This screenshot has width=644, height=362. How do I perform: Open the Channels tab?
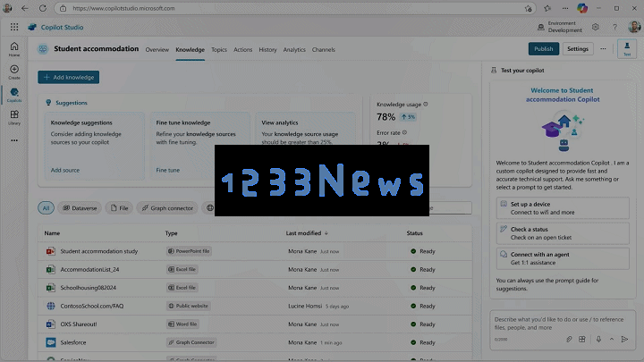(323, 50)
